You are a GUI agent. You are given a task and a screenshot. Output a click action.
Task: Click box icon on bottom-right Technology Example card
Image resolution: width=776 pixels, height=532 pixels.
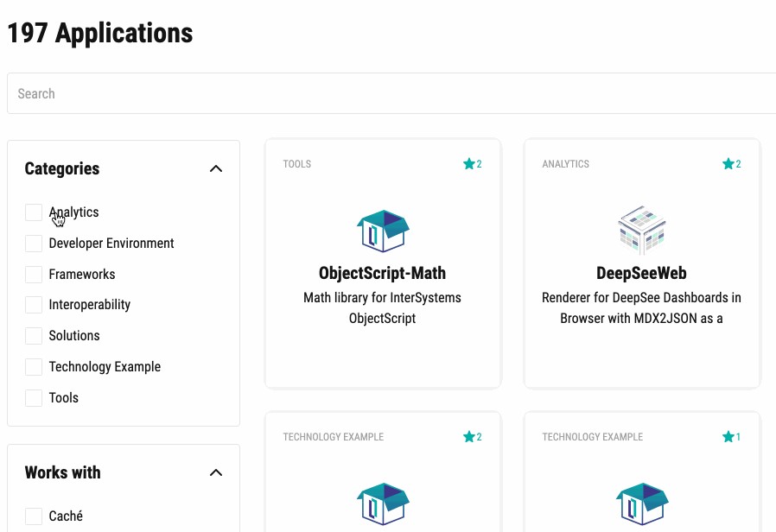coord(641,505)
